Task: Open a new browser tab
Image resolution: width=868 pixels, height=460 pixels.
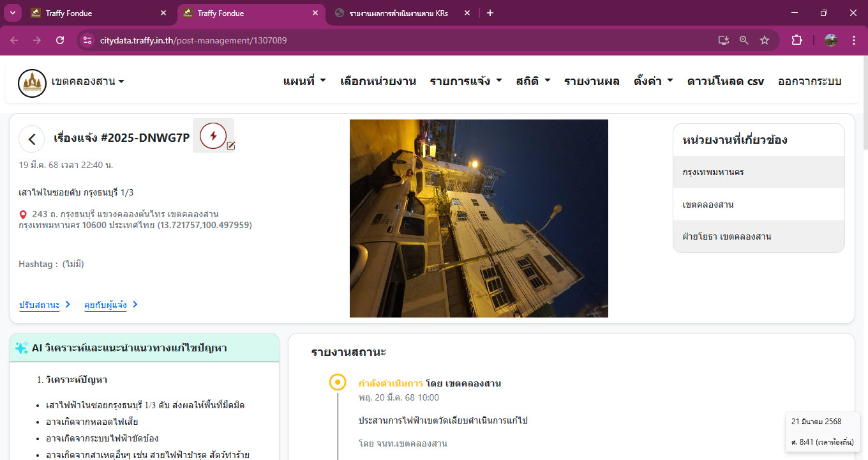Action: (490, 13)
